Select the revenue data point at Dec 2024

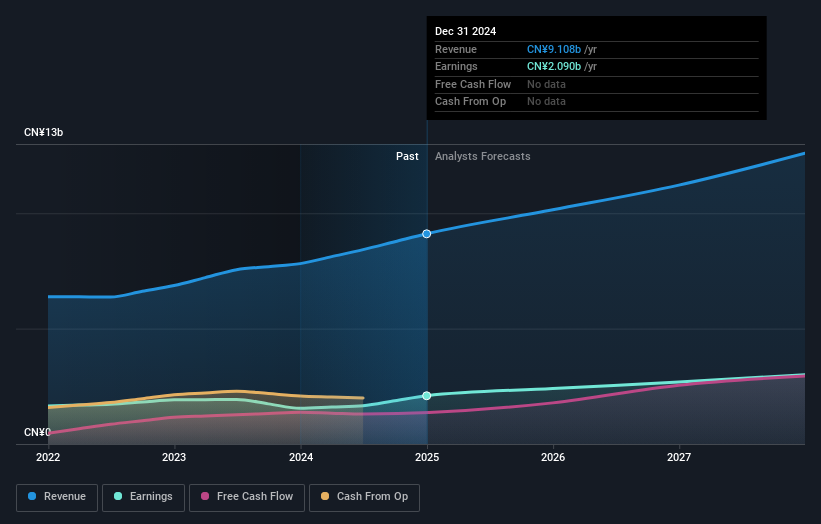[427, 233]
